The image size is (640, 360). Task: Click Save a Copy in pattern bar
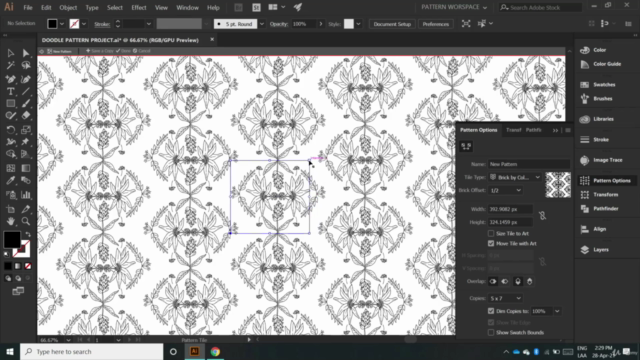[100, 51]
